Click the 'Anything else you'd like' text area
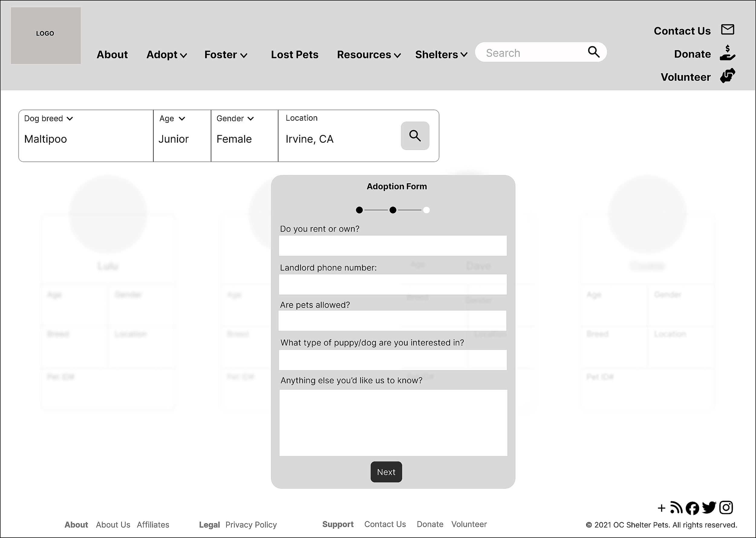 click(x=393, y=423)
